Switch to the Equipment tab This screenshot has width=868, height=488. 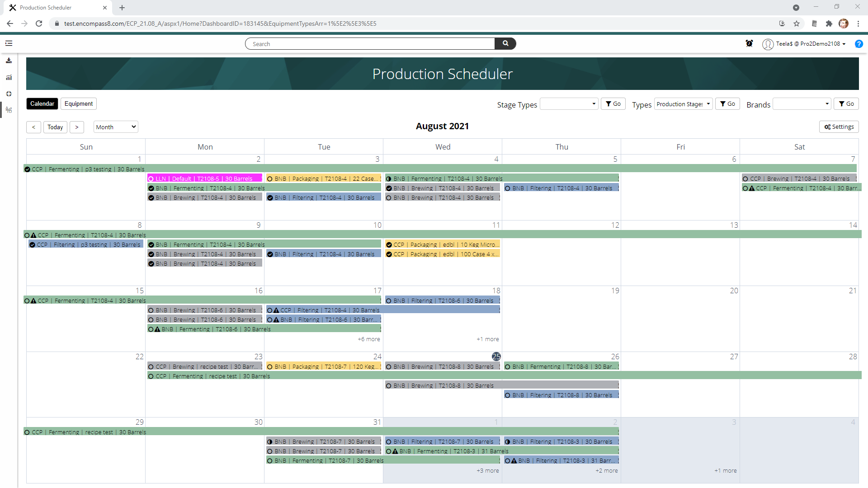(x=78, y=103)
